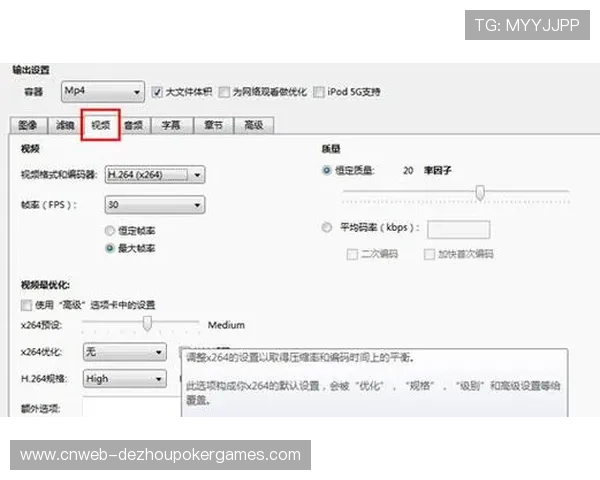The height and width of the screenshot is (480, 600).
Task: Switch to the 音频 tab
Action: click(132, 125)
